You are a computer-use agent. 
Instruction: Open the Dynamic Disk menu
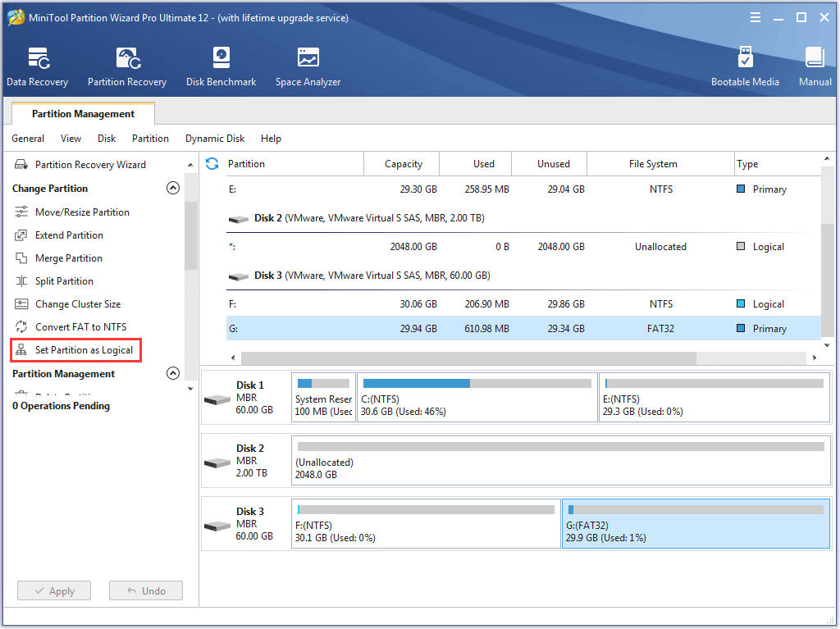click(215, 139)
